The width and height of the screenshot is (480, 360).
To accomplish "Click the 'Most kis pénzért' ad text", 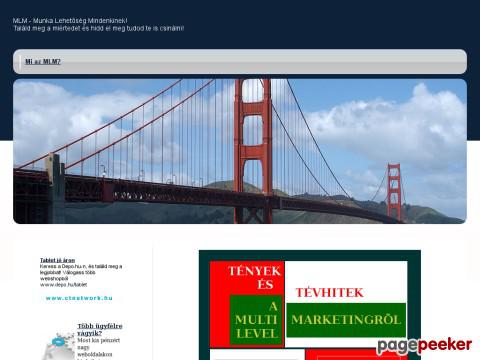I will (98, 340).
